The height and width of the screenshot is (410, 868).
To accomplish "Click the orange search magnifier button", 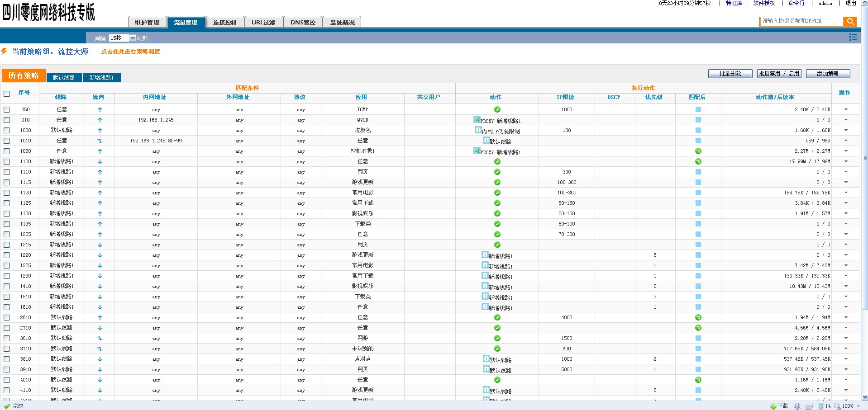I will [850, 21].
